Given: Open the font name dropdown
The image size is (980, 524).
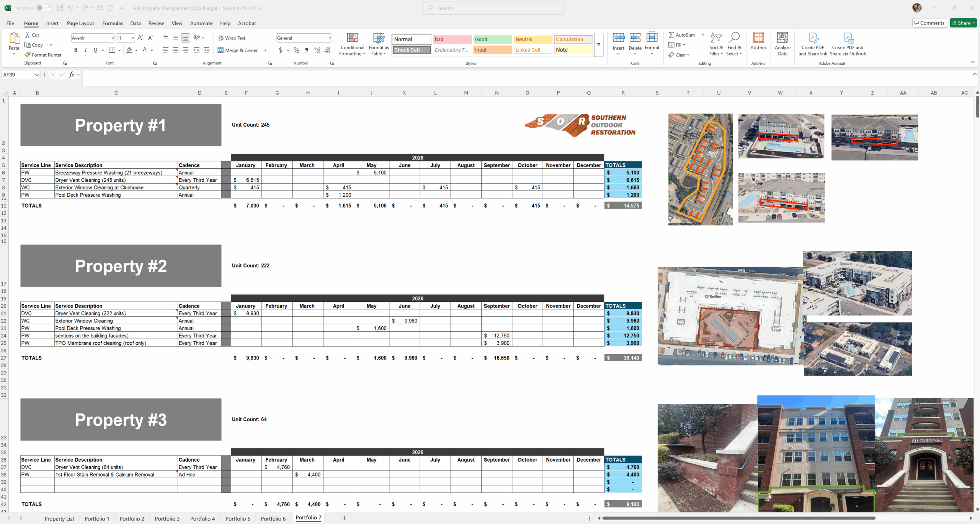Looking at the screenshot, I should [112, 38].
